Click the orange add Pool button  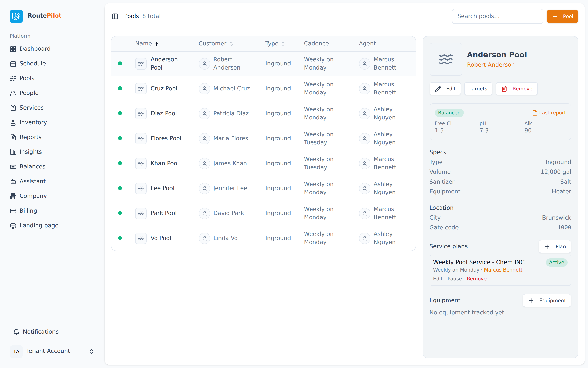click(562, 16)
